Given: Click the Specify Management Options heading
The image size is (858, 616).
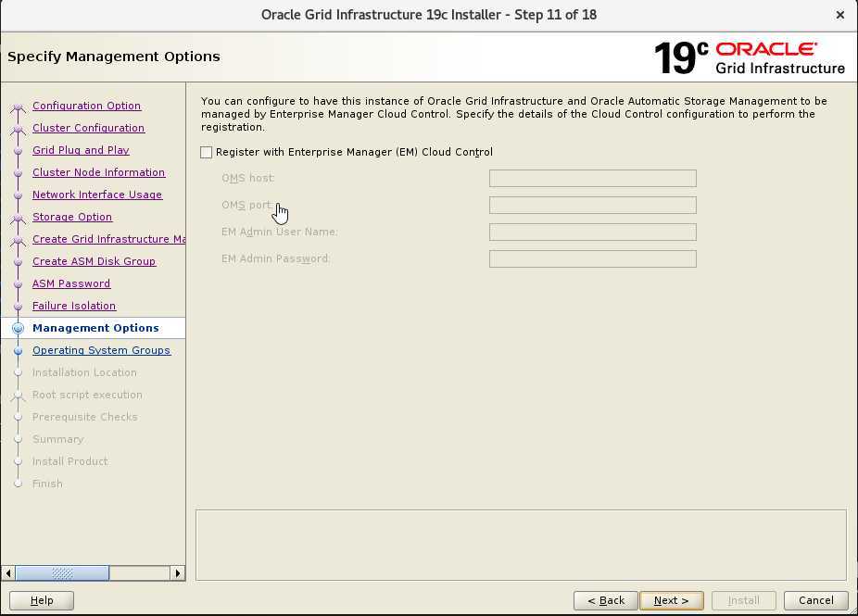Looking at the screenshot, I should tap(114, 57).
